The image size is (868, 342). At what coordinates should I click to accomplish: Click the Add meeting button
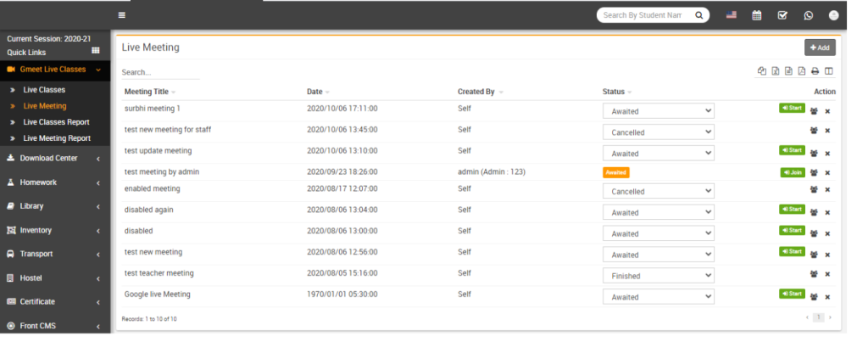click(x=820, y=48)
